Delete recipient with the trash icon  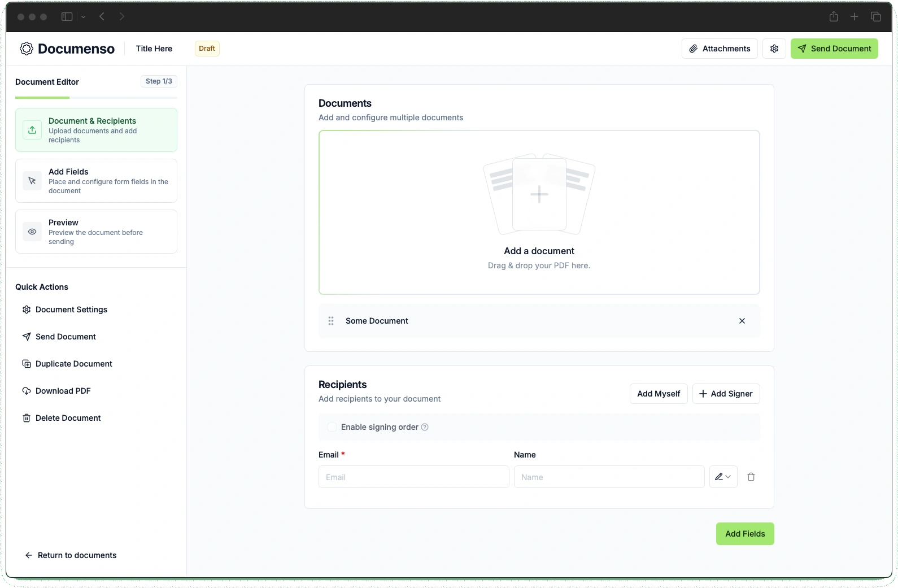(x=751, y=477)
